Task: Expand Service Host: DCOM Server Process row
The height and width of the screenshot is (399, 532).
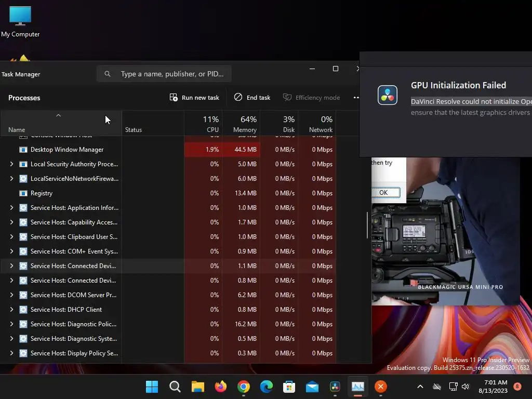Action: (11, 295)
